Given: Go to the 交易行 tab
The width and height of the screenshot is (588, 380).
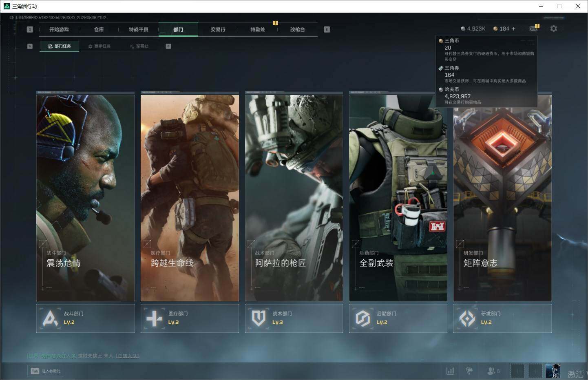Looking at the screenshot, I should click(218, 29).
